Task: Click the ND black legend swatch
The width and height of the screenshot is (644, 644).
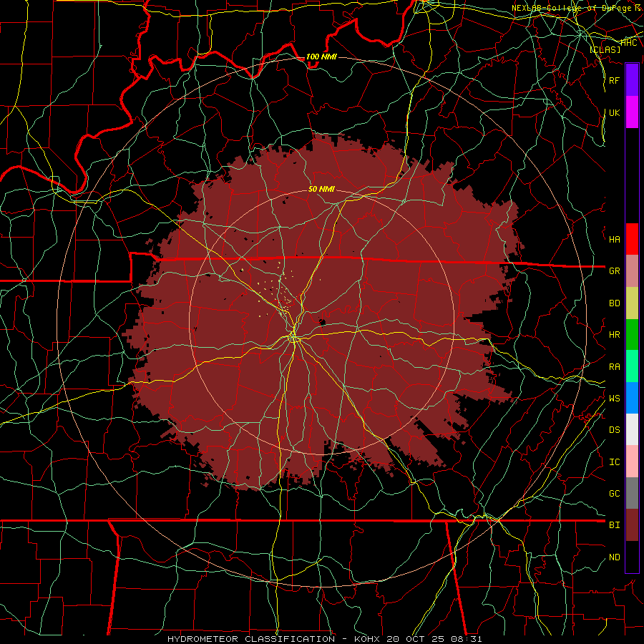Action: point(632,557)
